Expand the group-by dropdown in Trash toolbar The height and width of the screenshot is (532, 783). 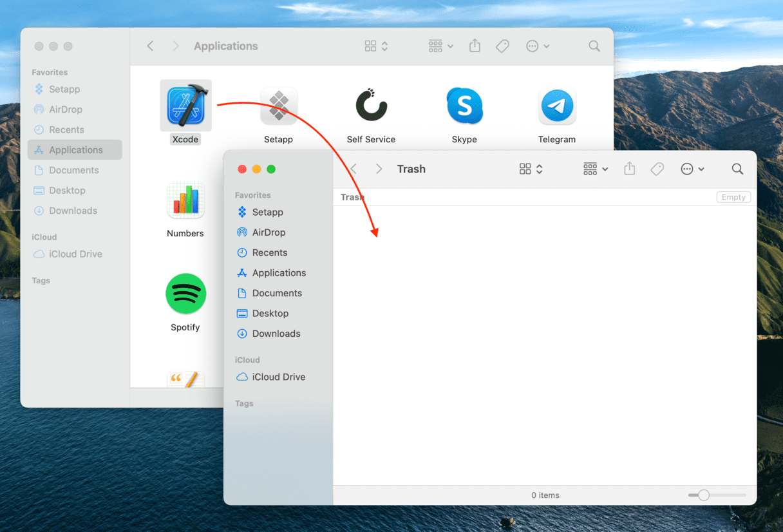595,169
